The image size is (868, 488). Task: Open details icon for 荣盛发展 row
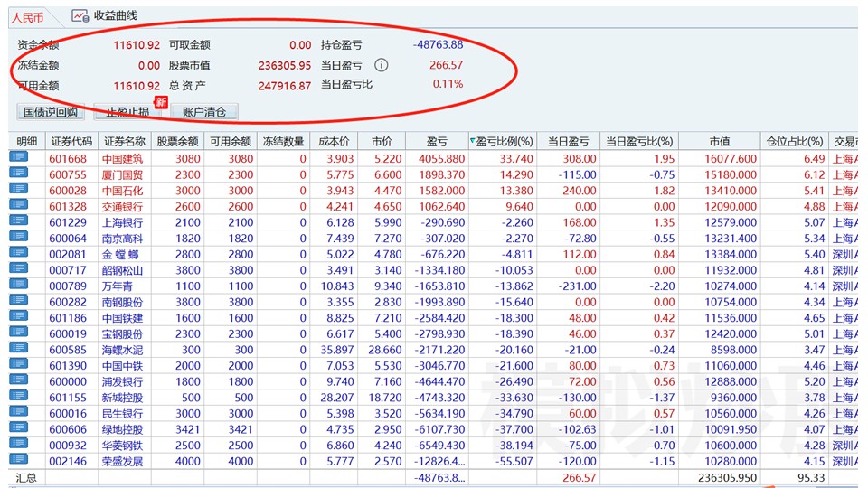point(18,460)
